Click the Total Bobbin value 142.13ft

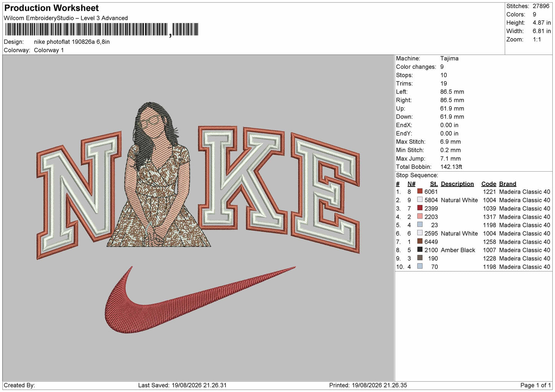coord(451,167)
